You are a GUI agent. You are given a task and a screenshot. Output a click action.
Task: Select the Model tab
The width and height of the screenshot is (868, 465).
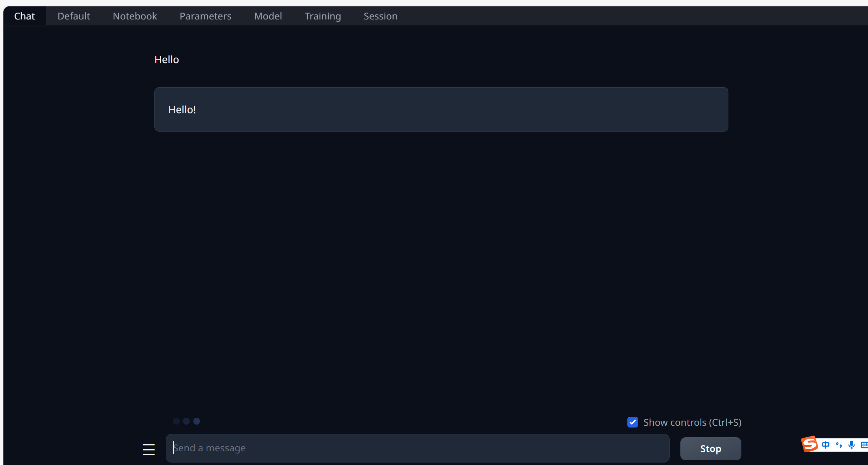pyautogui.click(x=268, y=16)
